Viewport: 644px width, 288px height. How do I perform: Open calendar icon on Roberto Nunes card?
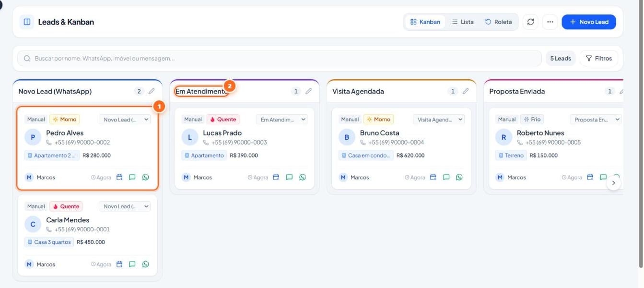click(x=590, y=177)
